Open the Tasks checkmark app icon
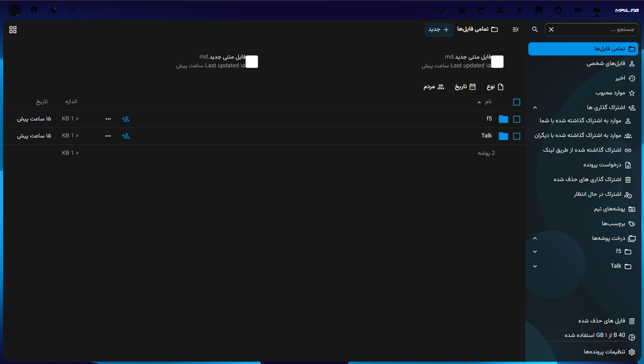 (x=442, y=10)
